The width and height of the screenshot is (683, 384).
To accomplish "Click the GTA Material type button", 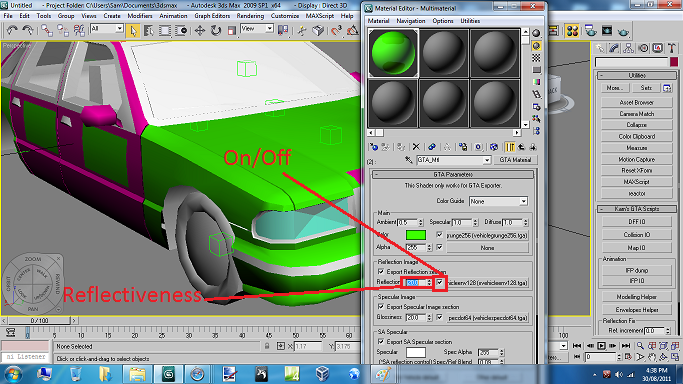I will (515, 160).
